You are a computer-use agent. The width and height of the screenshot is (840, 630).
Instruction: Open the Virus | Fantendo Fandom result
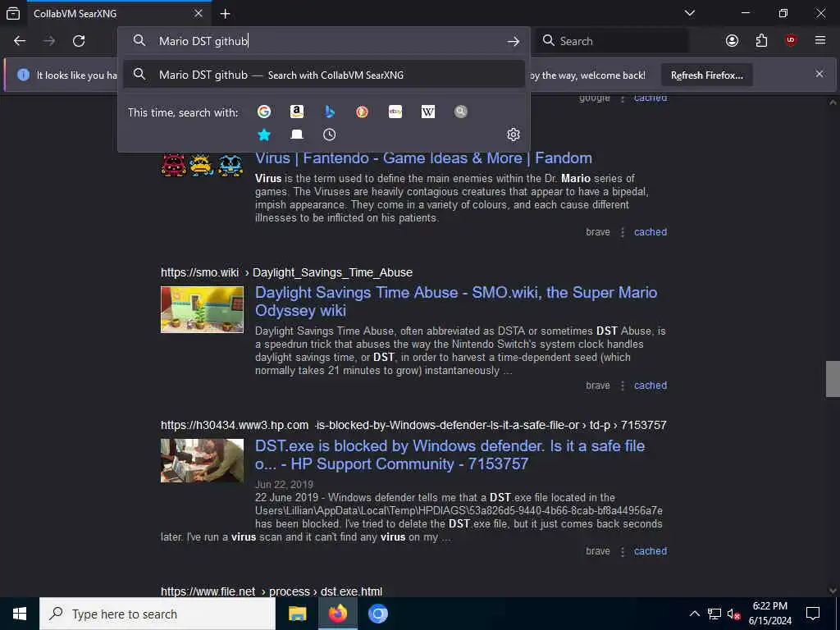pyautogui.click(x=423, y=158)
